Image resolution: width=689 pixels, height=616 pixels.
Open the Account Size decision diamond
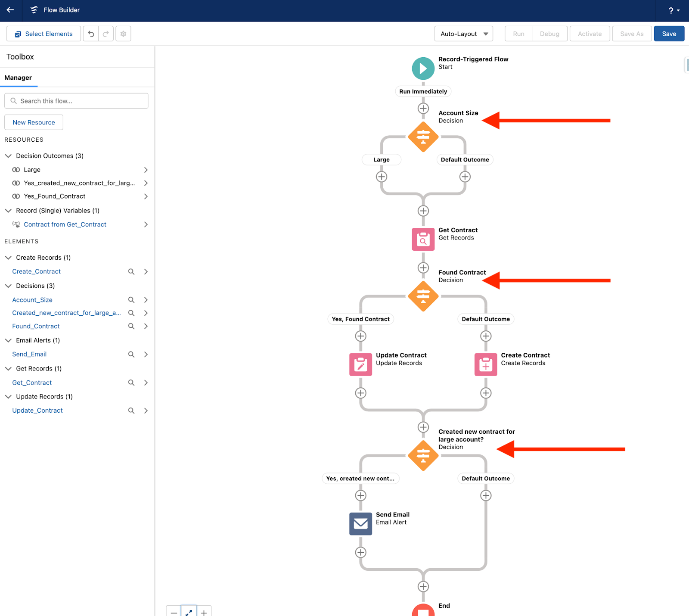click(423, 137)
